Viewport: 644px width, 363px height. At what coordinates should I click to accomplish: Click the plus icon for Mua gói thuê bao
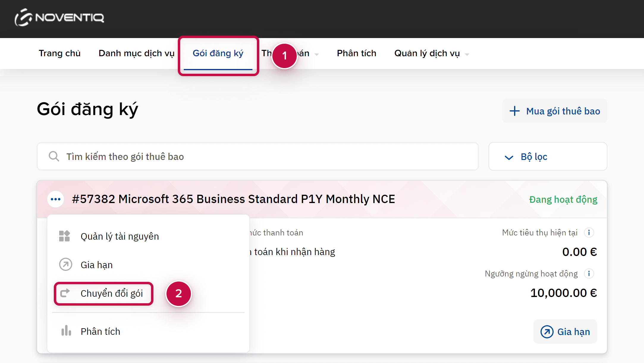point(515,111)
